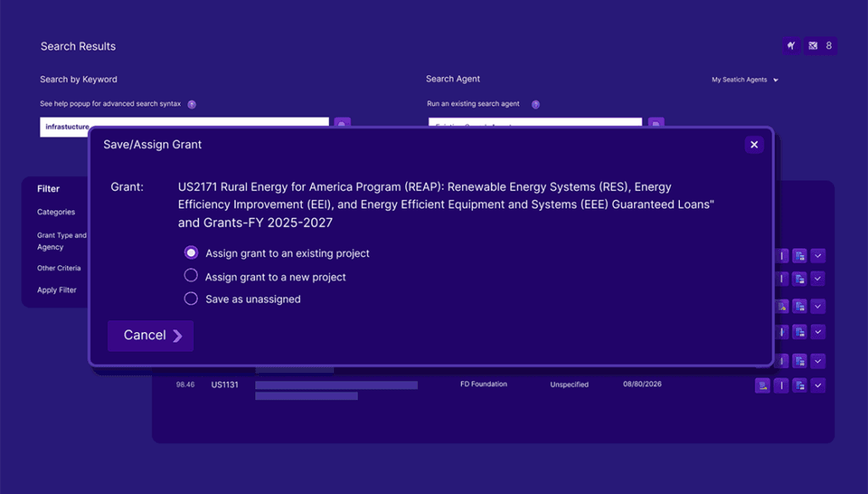Choose Save as unassigned option

coord(191,297)
